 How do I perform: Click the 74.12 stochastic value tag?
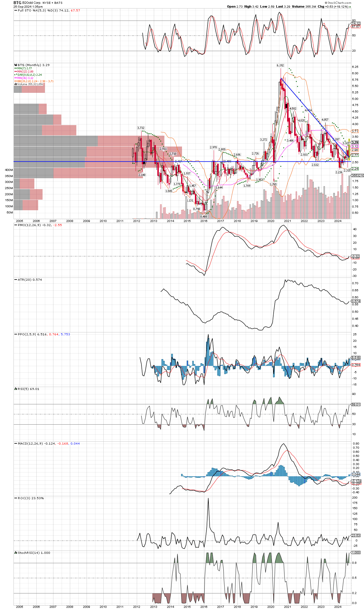pyautogui.click(x=356, y=23)
